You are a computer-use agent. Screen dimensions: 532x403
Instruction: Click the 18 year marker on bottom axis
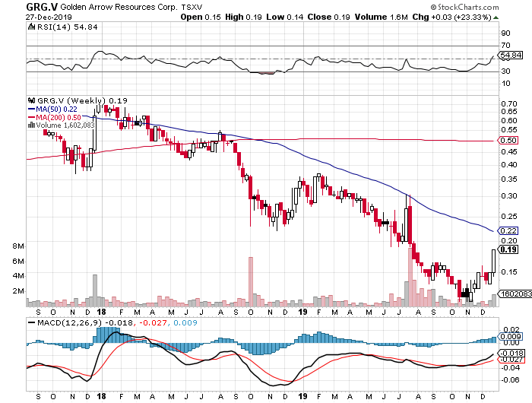(101, 396)
